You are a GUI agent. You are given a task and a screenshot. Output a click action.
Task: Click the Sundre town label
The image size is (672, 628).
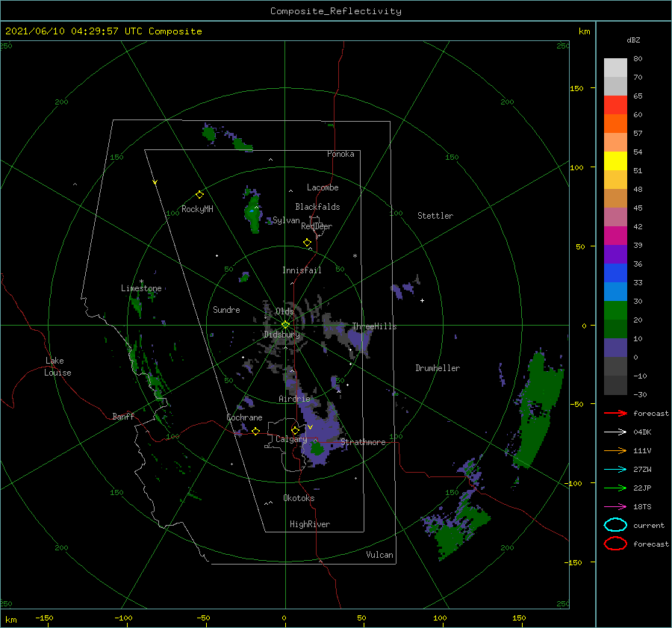click(x=226, y=309)
